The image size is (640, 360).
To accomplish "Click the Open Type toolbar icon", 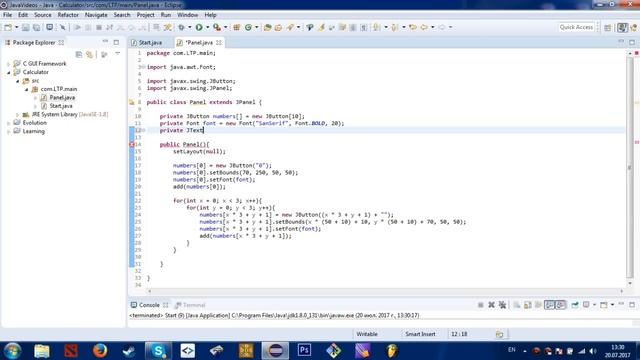I will pos(267,27).
